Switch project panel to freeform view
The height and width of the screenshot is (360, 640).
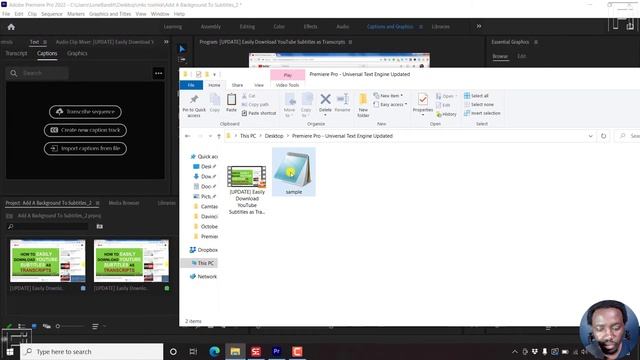(47, 326)
